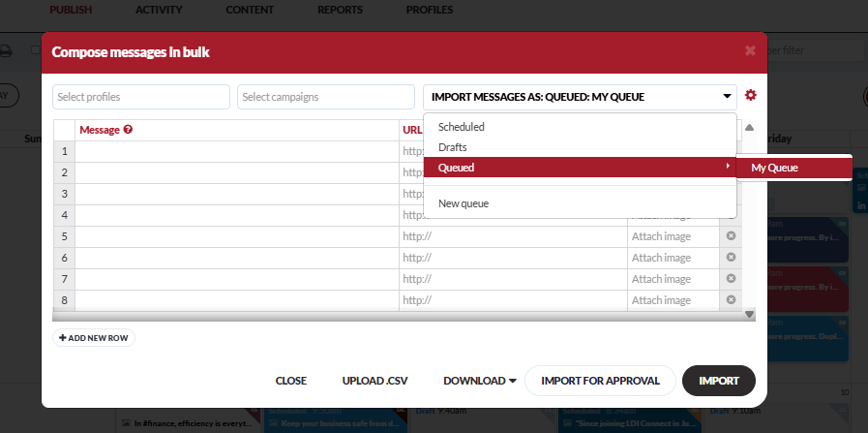Expand the Queued submenu item
Image resolution: width=868 pixels, height=433 pixels.
click(x=580, y=168)
